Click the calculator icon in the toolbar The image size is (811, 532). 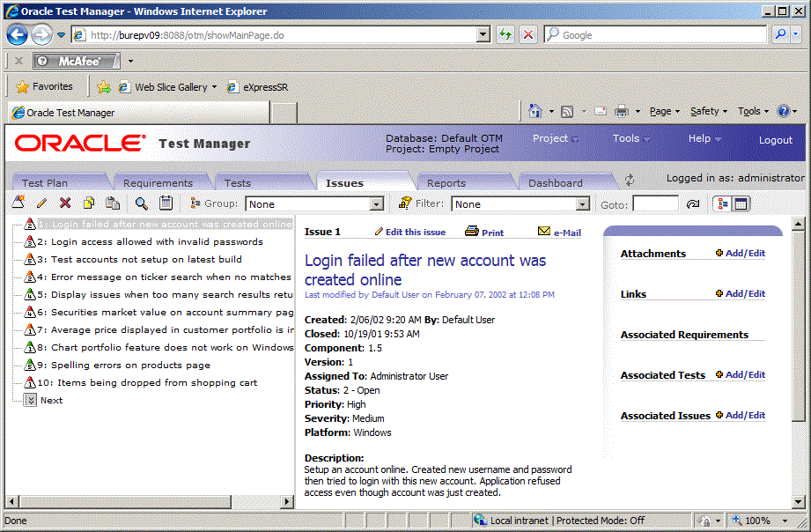(x=166, y=203)
